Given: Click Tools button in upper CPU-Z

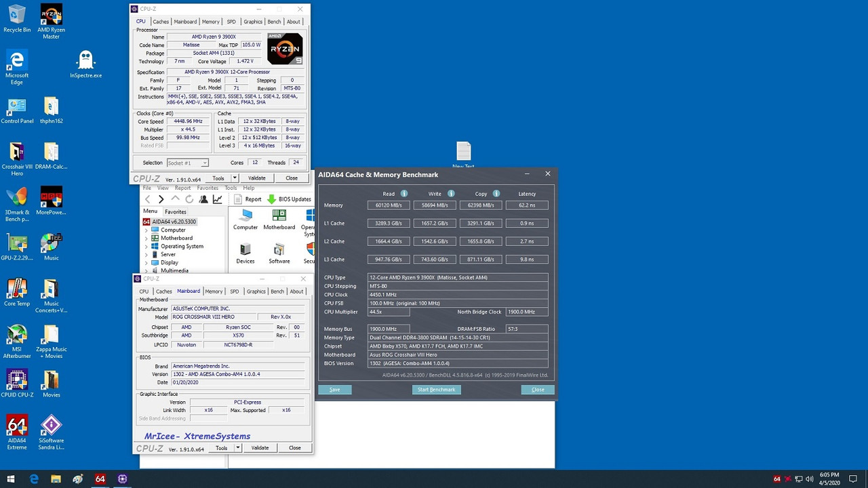Looking at the screenshot, I should [x=218, y=178].
